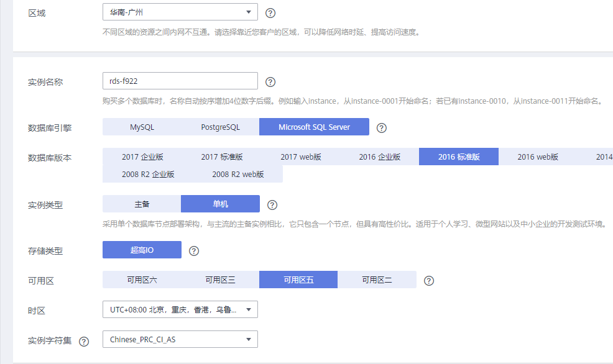This screenshot has width=613, height=364.
Task: Open help icon next to 区域 dropdown
Action: (x=270, y=13)
